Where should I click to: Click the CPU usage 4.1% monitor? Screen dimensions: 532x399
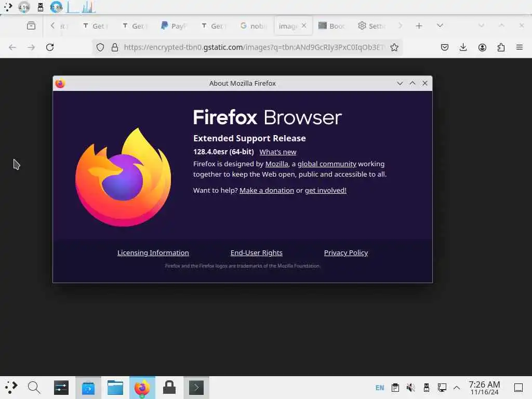tap(24, 7)
